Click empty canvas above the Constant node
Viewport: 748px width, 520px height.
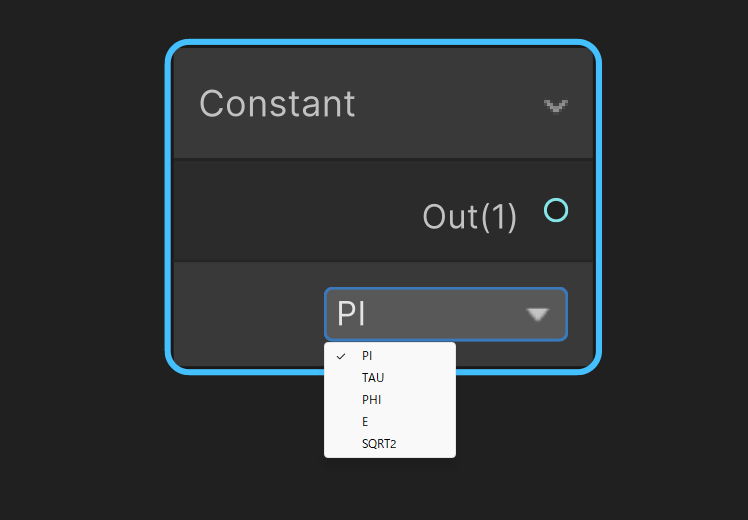pos(382,19)
